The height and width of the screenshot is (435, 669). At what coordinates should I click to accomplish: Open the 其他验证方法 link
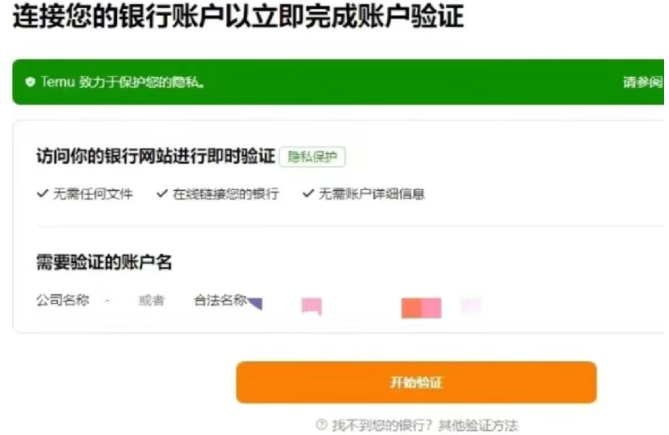pos(478,425)
